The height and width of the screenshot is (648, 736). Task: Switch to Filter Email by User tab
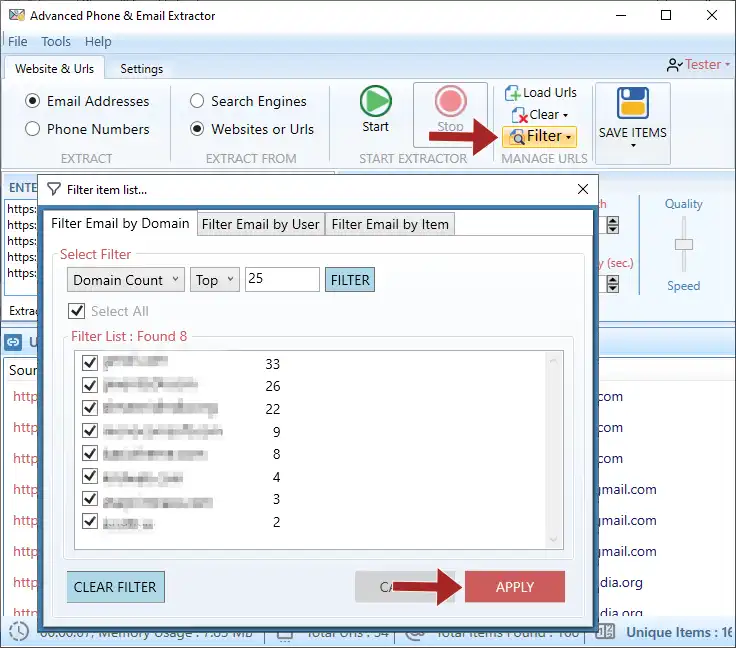point(261,224)
